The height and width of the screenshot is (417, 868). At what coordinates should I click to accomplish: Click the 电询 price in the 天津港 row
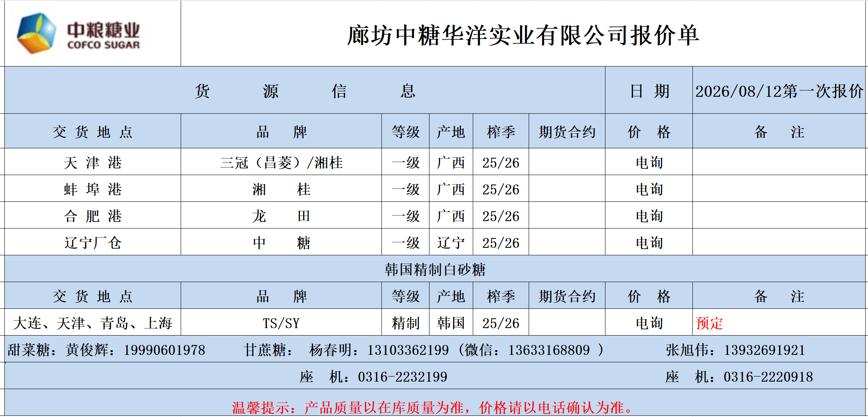(649, 162)
